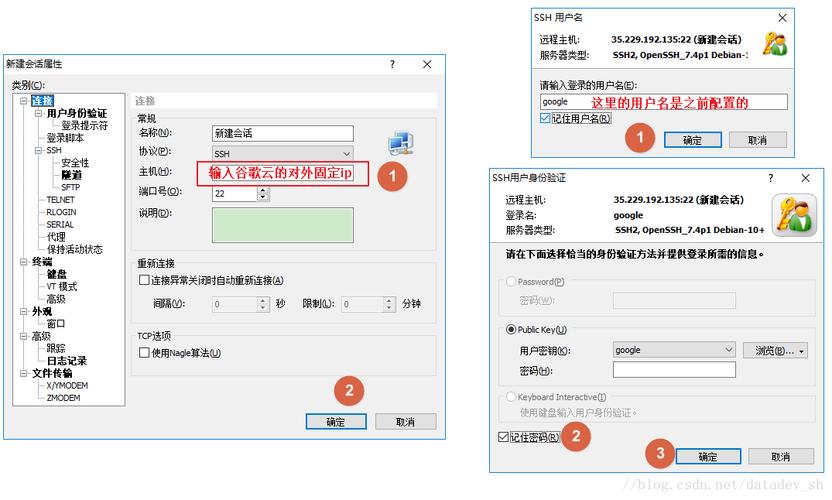Click the host input field
The width and height of the screenshot is (832, 500).
(283, 173)
